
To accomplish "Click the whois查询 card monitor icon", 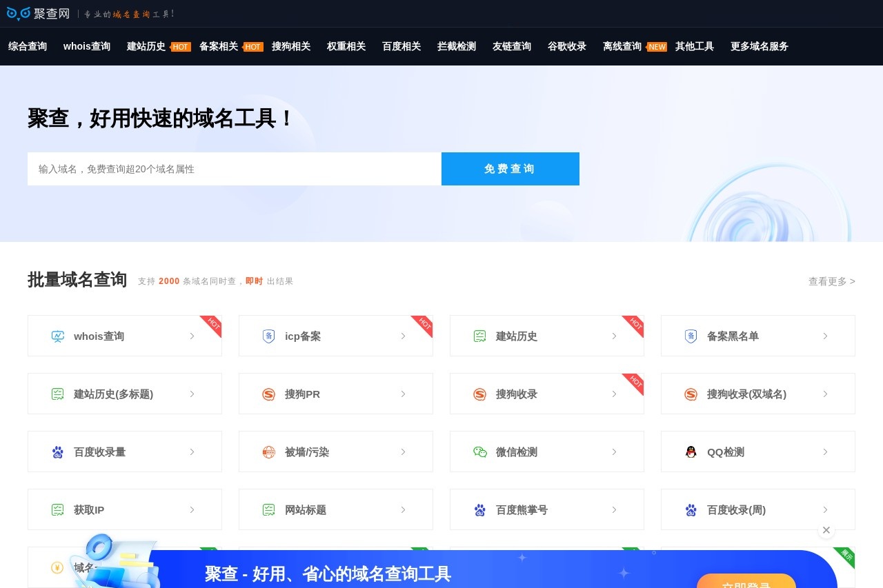I will (x=58, y=336).
